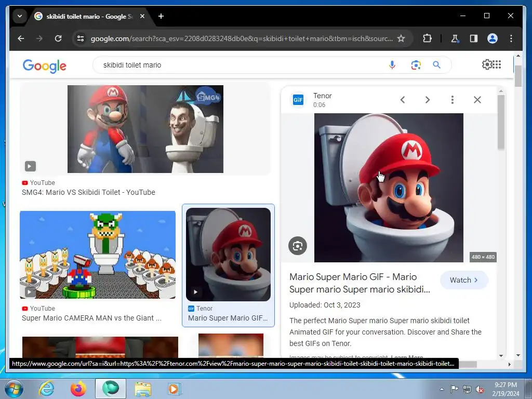Screen dimensions: 532x399
Task: Launch Internet Explorer from taskbar
Action: click(x=46, y=389)
